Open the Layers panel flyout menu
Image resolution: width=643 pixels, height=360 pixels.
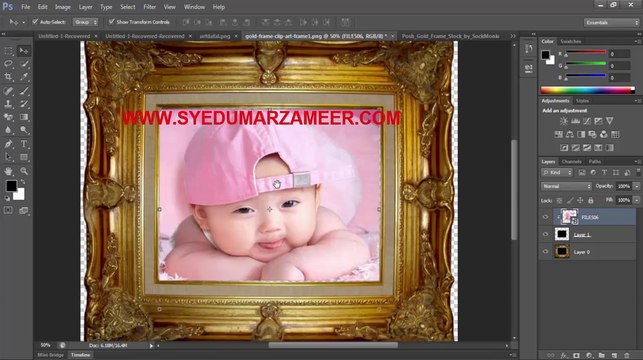[638, 162]
